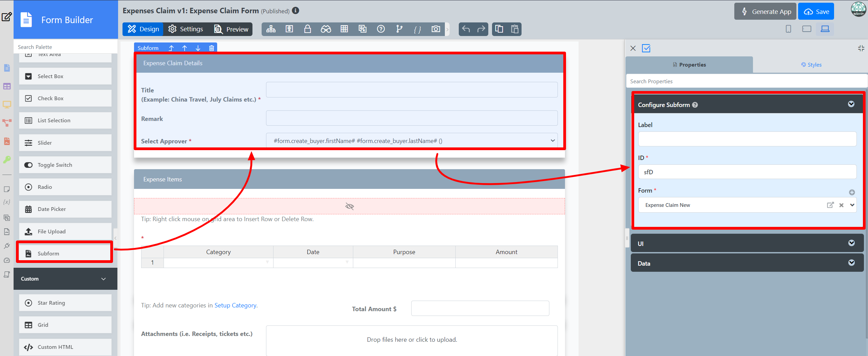Click the subform Label input field
This screenshot has width=868, height=356.
pos(747,139)
